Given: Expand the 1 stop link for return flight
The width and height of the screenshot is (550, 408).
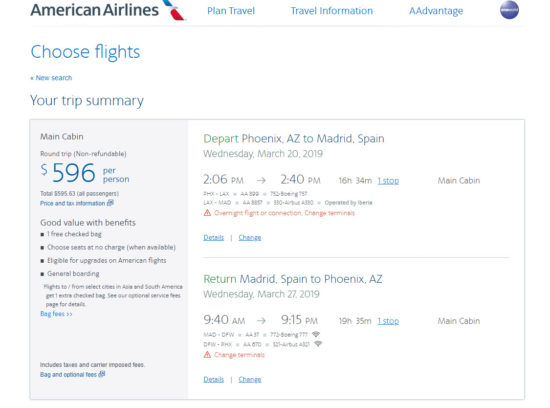Looking at the screenshot, I should coord(388,321).
